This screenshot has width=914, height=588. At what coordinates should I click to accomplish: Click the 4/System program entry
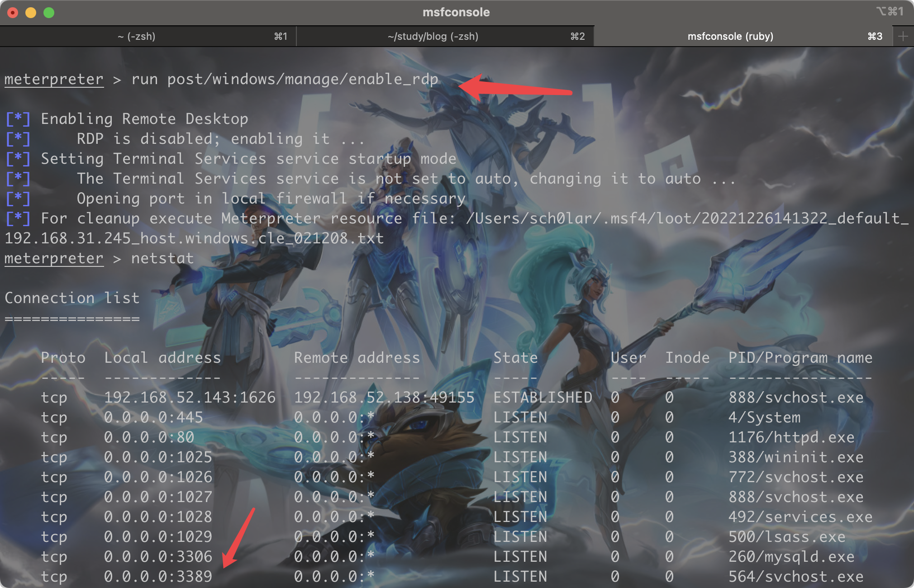coord(764,417)
